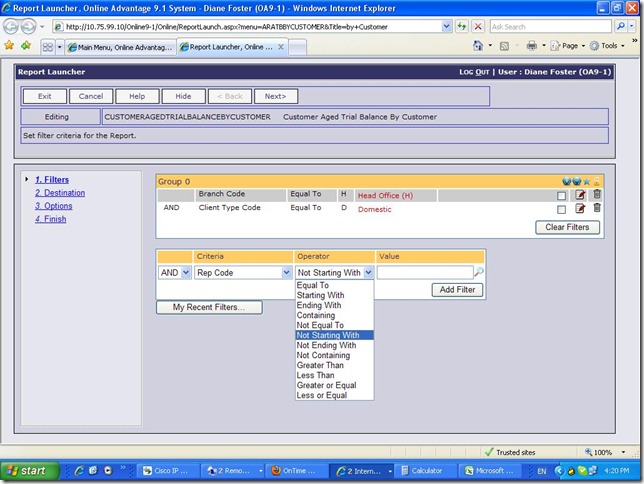Delete the Branch Code filter row
644x484 pixels.
[597, 195]
